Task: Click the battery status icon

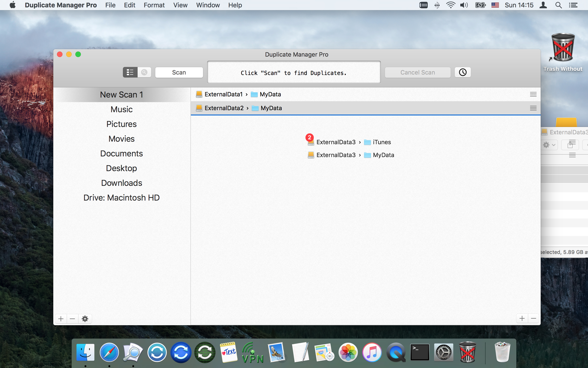Action: pyautogui.click(x=480, y=5)
